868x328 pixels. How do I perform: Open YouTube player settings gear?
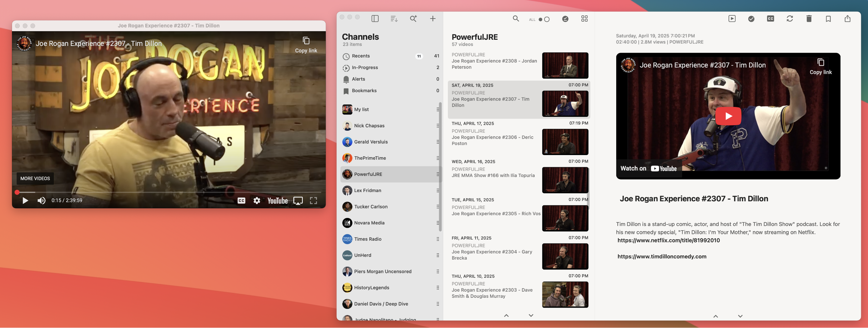click(257, 200)
